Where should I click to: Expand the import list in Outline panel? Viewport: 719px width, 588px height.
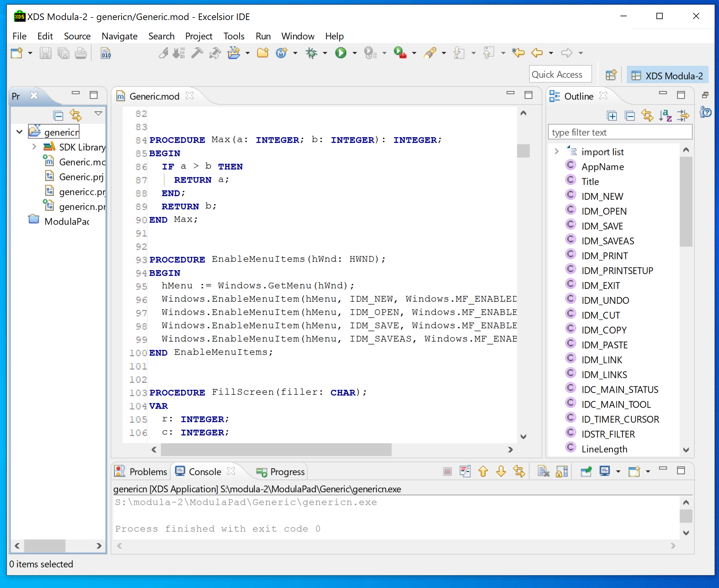coord(556,152)
